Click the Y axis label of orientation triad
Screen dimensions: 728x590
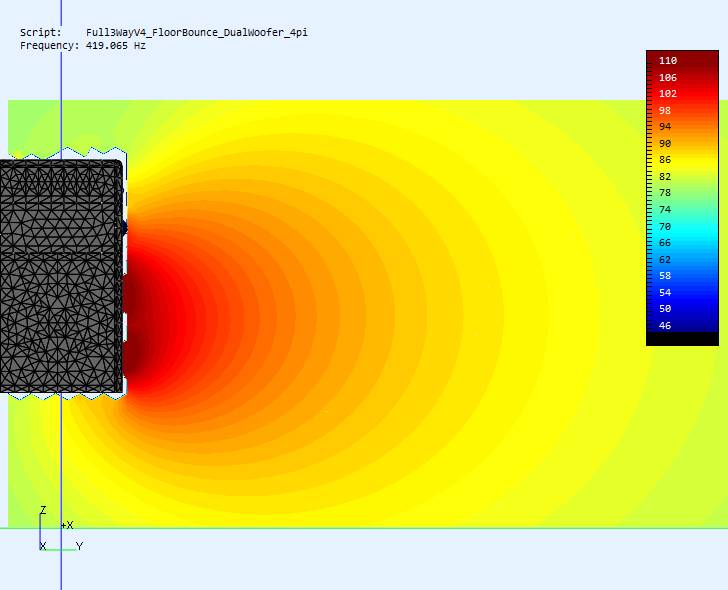tap(79, 546)
